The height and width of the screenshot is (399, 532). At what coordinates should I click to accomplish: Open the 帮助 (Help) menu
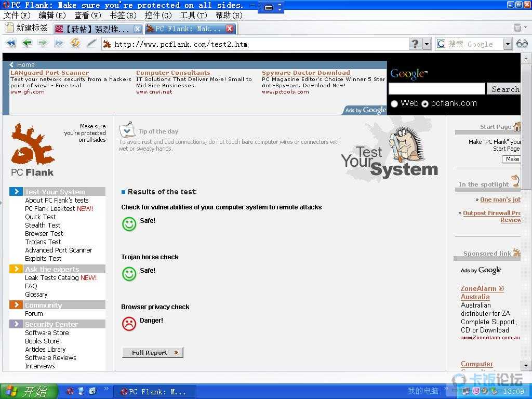tap(229, 16)
